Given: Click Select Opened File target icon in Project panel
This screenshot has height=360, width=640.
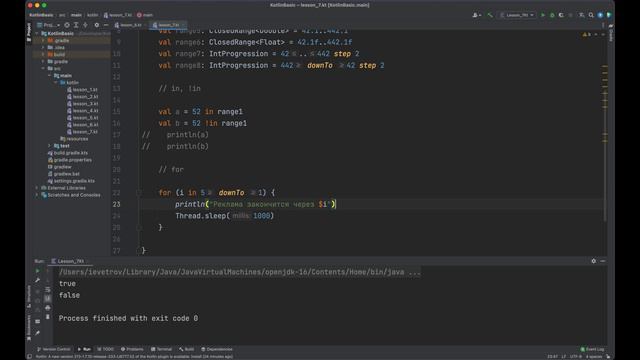Looking at the screenshot, I should point(67,25).
